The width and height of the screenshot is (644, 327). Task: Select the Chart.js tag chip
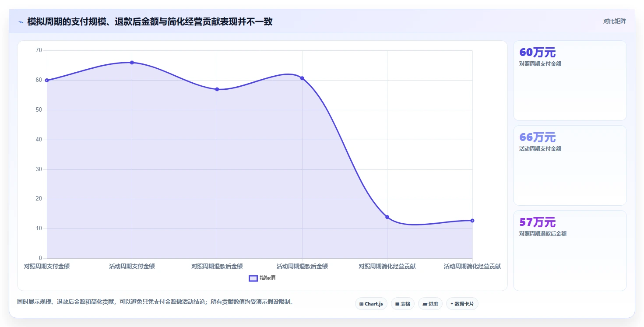click(x=371, y=304)
